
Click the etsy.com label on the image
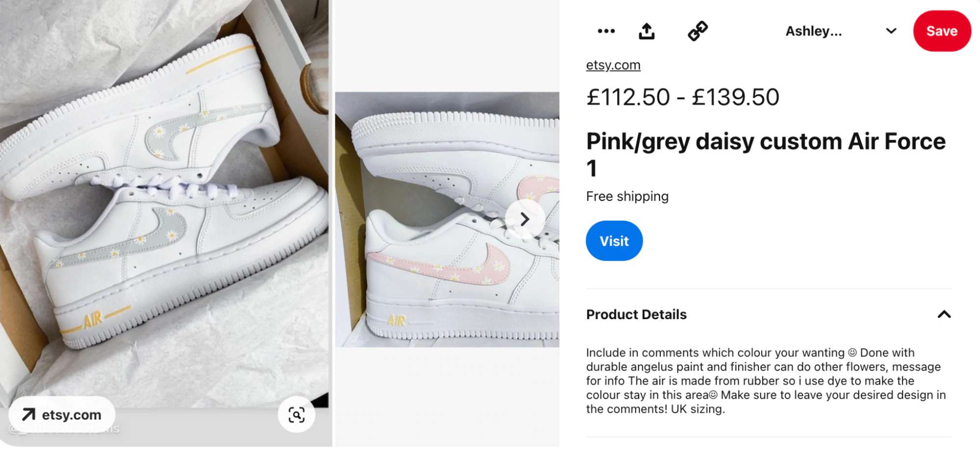click(72, 415)
